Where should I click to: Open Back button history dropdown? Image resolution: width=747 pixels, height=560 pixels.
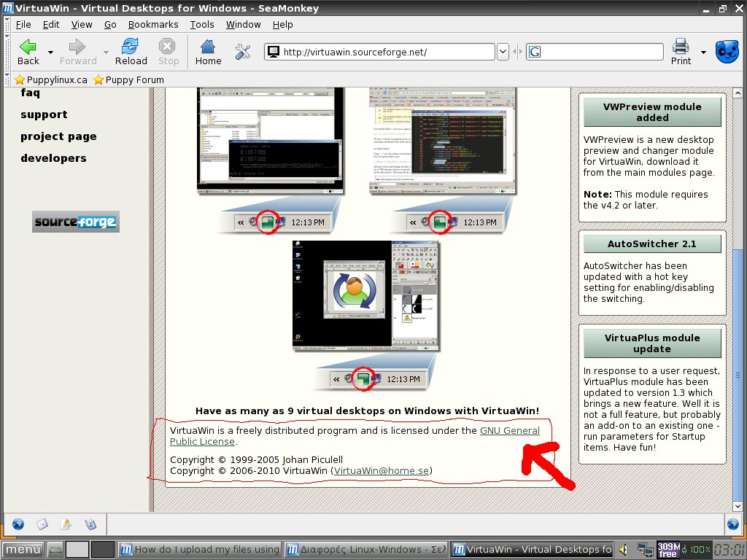pyautogui.click(x=50, y=52)
